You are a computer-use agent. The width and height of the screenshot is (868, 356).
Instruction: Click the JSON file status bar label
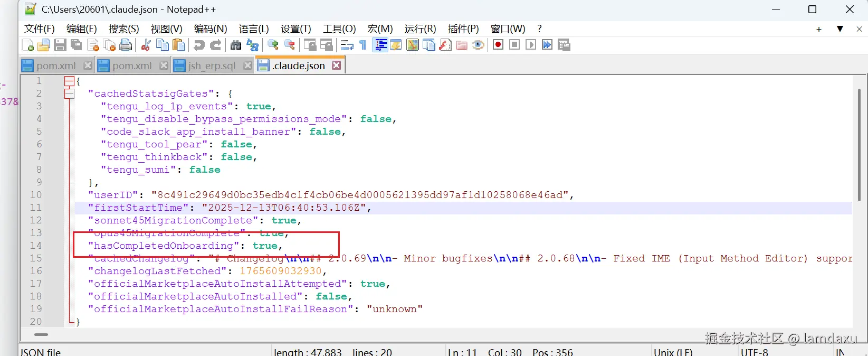pyautogui.click(x=41, y=352)
